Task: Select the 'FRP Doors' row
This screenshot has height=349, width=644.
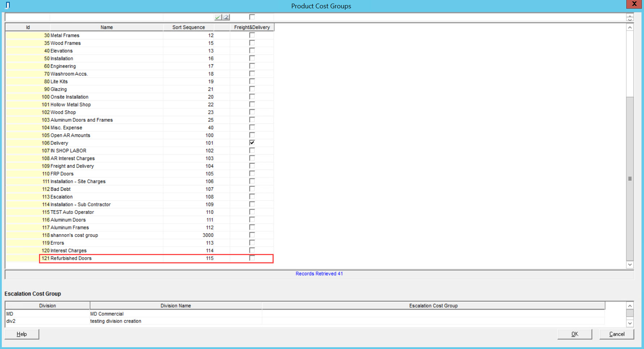Action: (x=139, y=174)
